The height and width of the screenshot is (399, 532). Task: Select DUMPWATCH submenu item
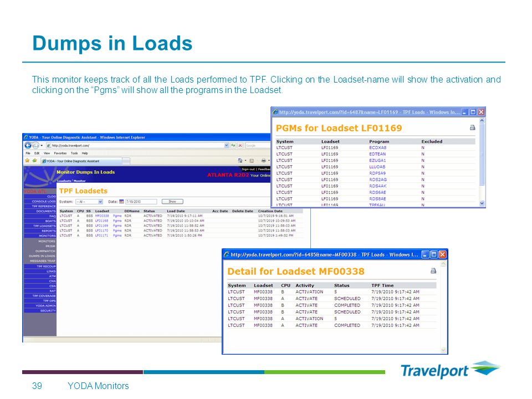pos(45,251)
